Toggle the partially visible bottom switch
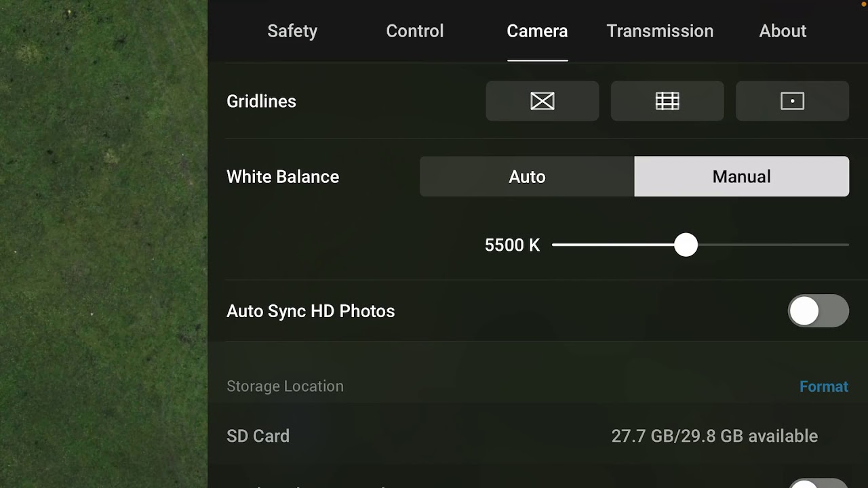 pyautogui.click(x=818, y=483)
